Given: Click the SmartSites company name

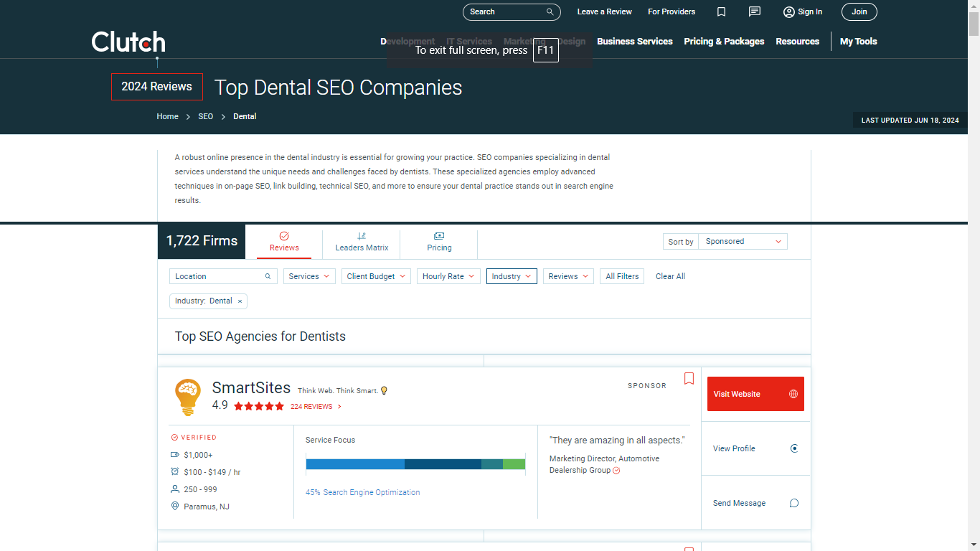Looking at the screenshot, I should pos(251,388).
